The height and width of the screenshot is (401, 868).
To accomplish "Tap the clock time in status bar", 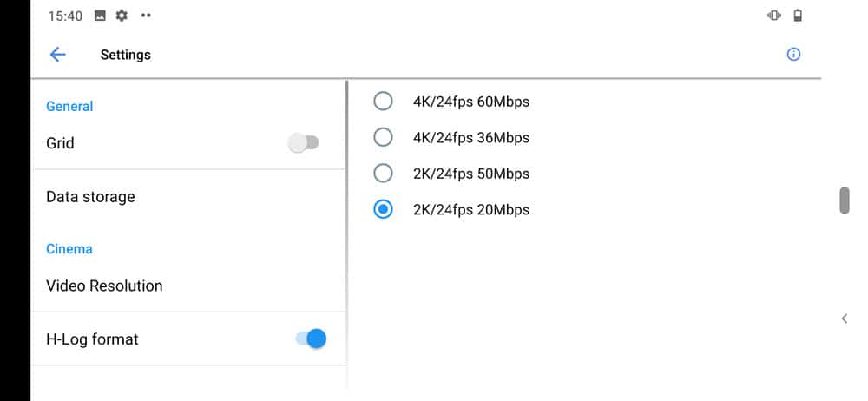I will [65, 16].
